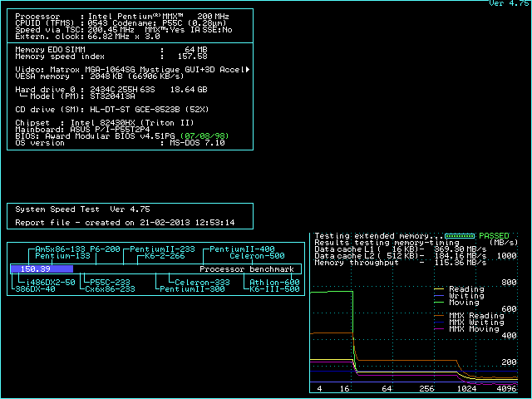Viewport: 532px width, 399px height.
Task: Click the Pentium-133 benchmark marker
Action: [63, 256]
